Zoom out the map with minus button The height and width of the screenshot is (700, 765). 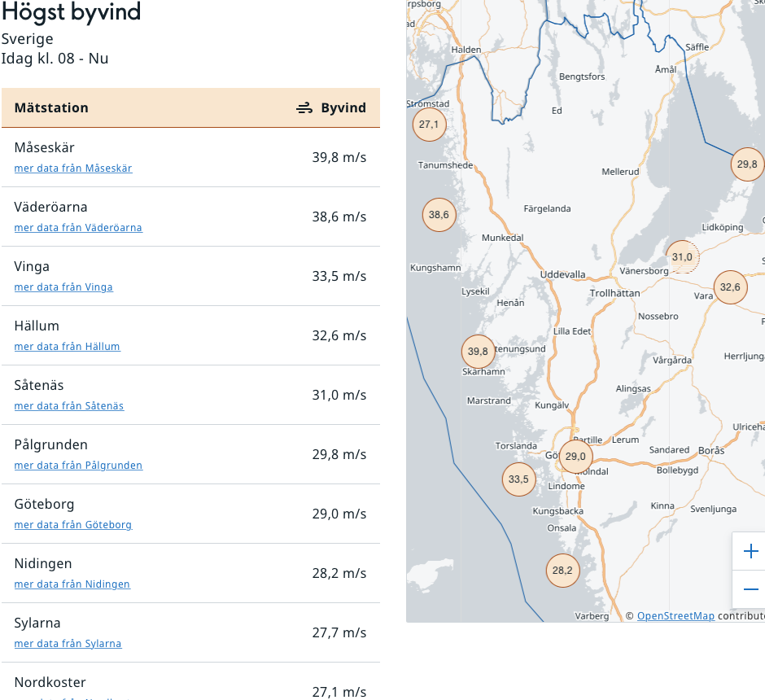(750, 589)
